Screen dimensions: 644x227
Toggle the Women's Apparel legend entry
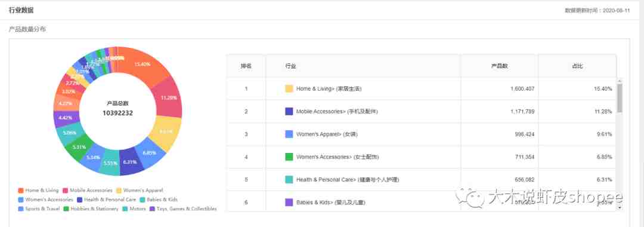(x=140, y=191)
